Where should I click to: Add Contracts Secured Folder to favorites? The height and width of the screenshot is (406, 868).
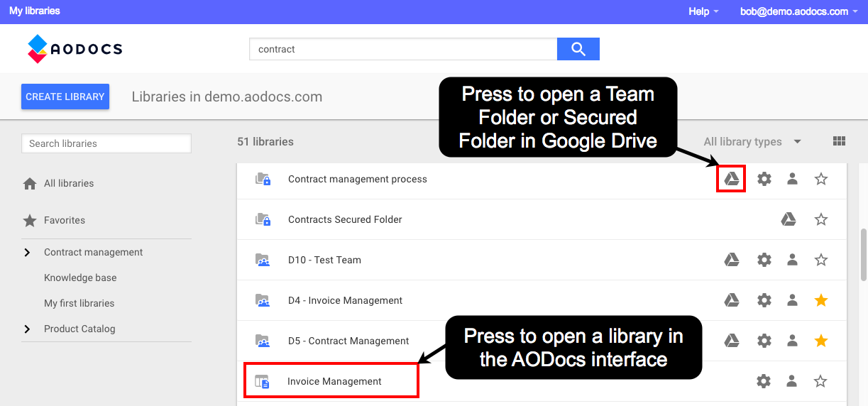click(x=821, y=219)
